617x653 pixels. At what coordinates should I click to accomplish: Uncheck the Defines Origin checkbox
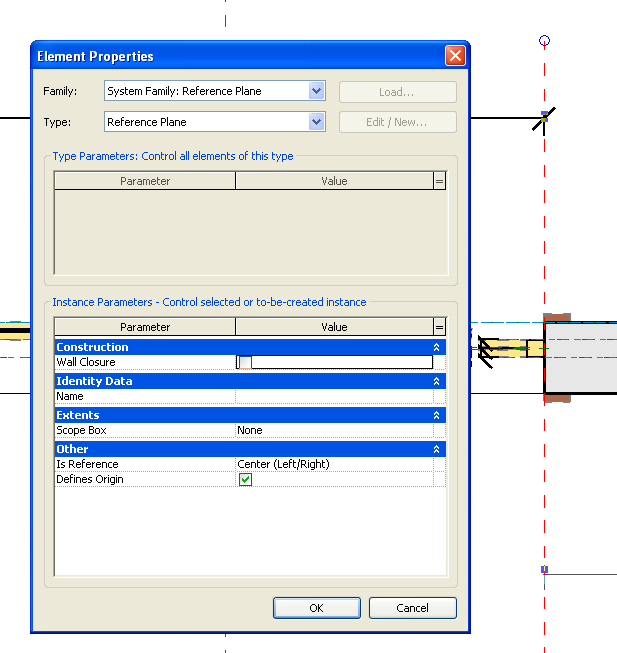tap(245, 480)
